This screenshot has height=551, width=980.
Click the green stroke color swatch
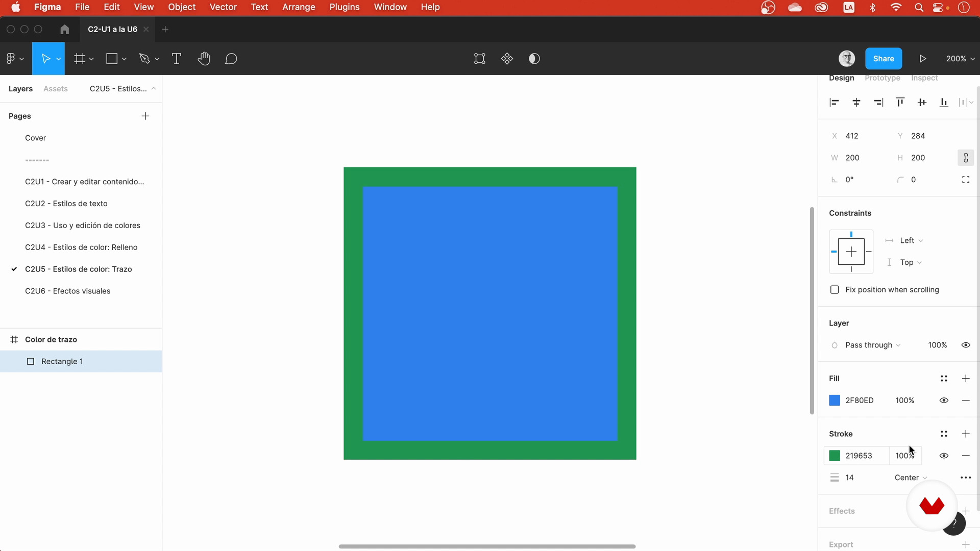[835, 456]
